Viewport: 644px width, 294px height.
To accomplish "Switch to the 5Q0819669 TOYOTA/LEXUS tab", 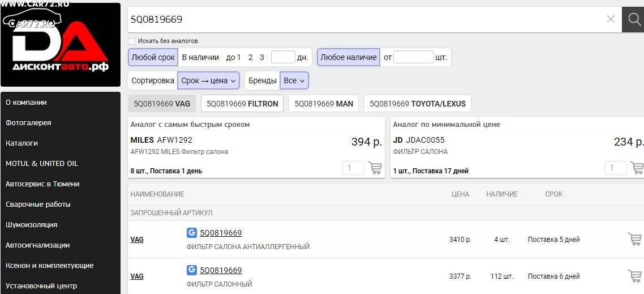I will [x=418, y=104].
